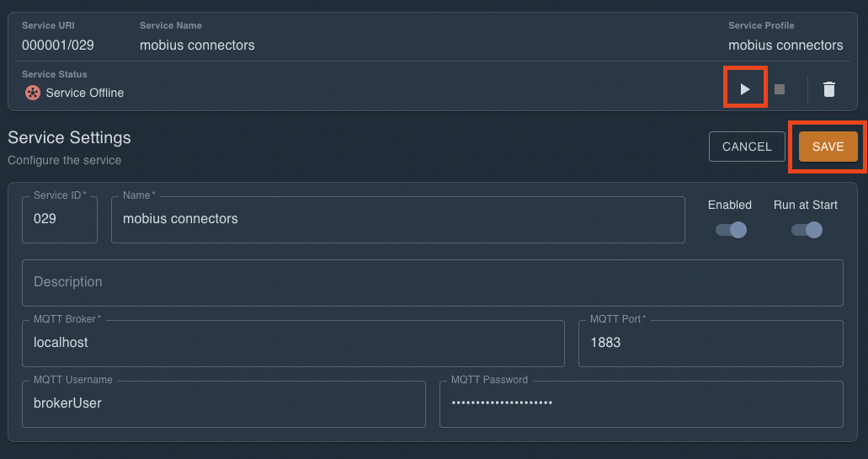Click the Service Offline status text

click(84, 93)
